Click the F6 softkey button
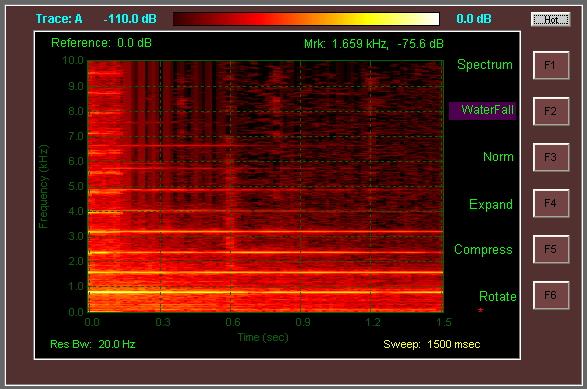The width and height of the screenshot is (587, 389). (x=551, y=295)
